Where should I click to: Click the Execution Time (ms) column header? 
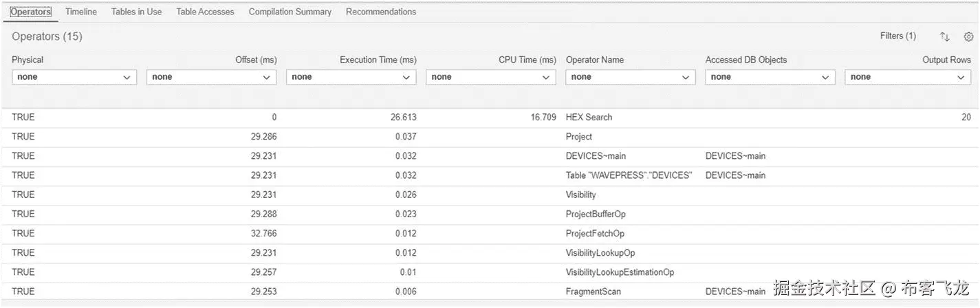pyautogui.click(x=378, y=60)
